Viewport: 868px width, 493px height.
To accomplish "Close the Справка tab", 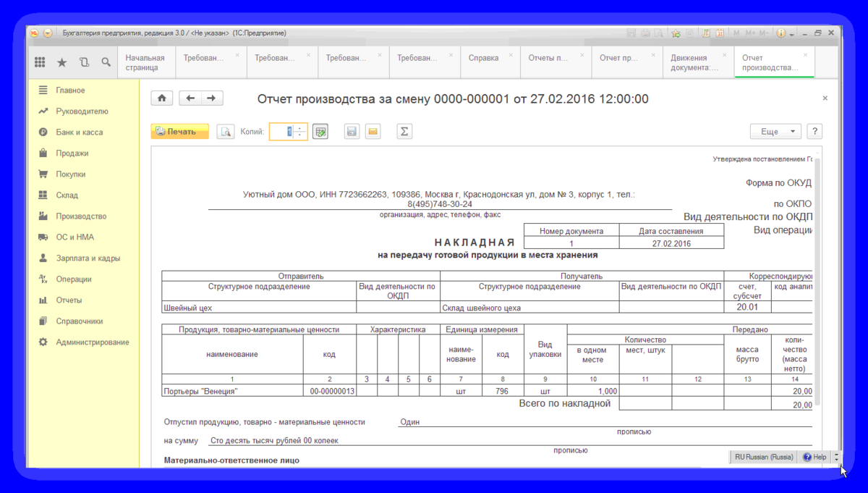I will pyautogui.click(x=511, y=55).
